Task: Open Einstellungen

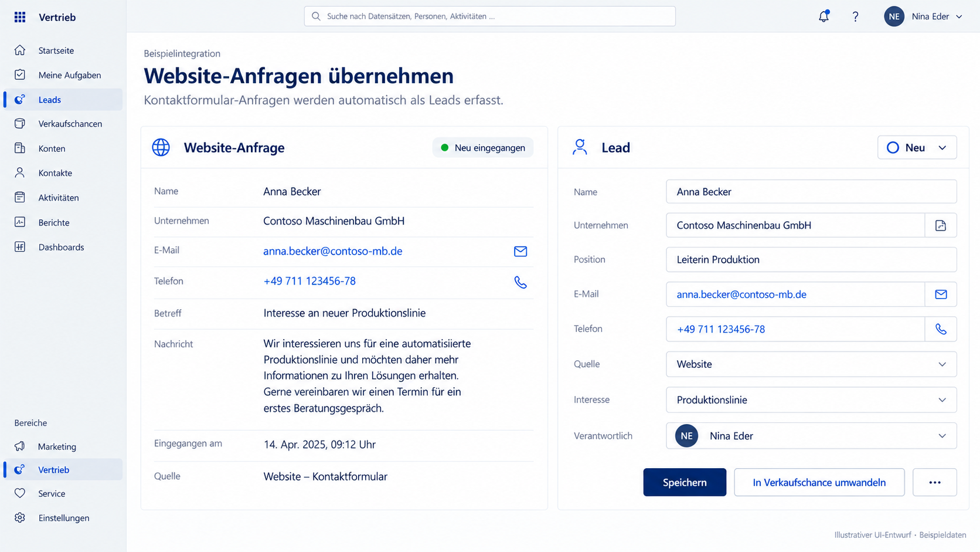Action: point(63,518)
